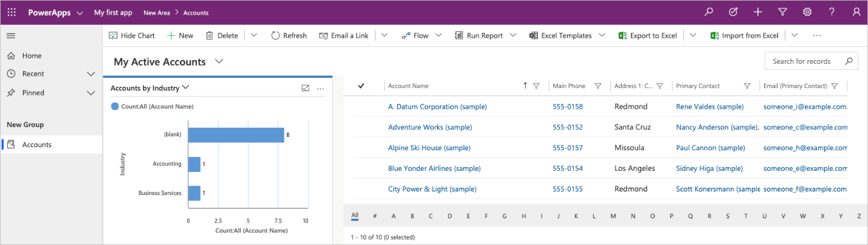
Task: Click the help question mark icon
Action: click(832, 12)
